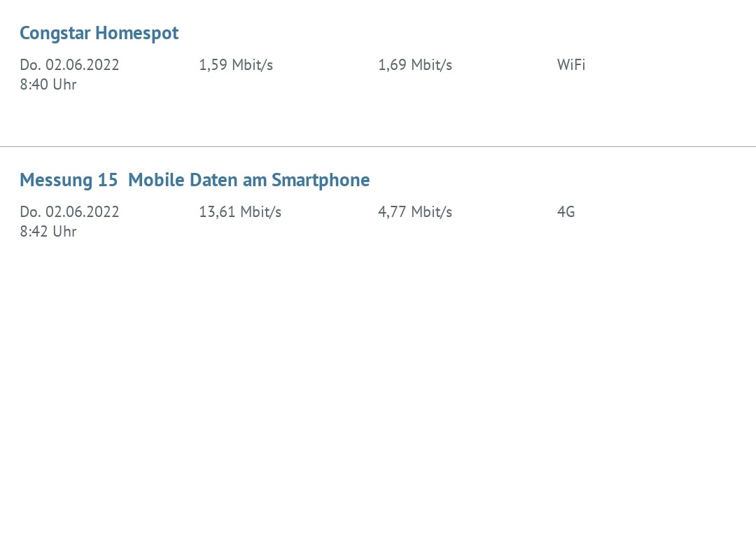Click the 02.06.2022 date under Congstar Homespot
The width and height of the screenshot is (756, 560).
coord(83,65)
